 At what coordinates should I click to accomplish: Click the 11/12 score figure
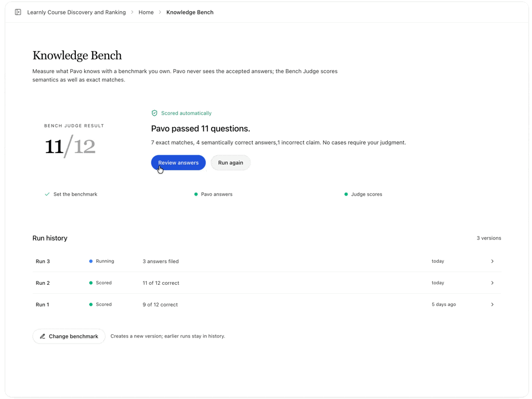70,146
